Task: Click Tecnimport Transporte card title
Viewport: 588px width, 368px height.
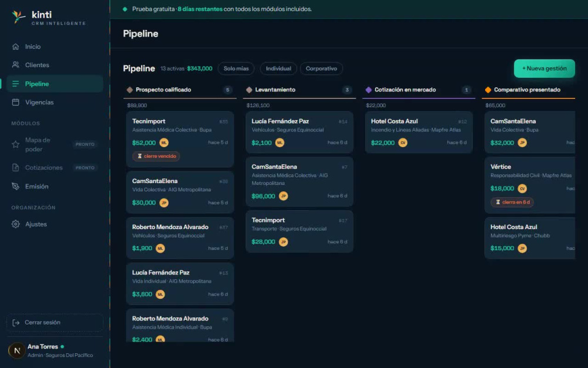Action: pyautogui.click(x=268, y=220)
